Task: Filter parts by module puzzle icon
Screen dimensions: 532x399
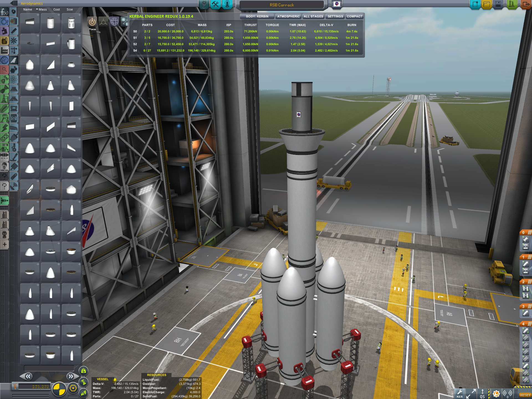Action: click(4, 31)
